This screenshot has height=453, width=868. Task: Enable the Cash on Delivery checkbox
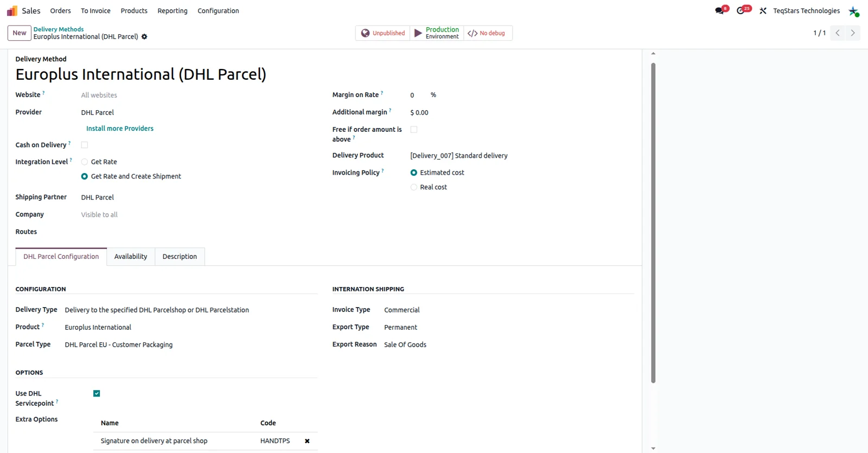pyautogui.click(x=85, y=145)
